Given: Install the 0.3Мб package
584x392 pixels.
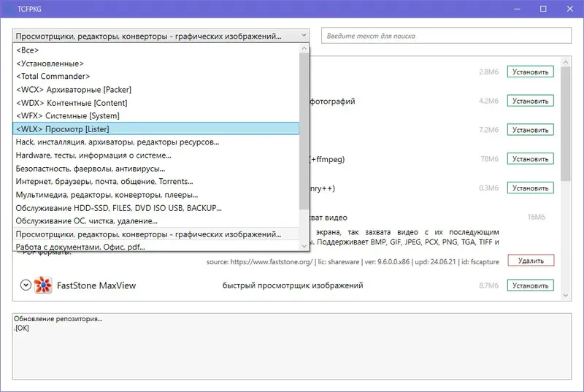Looking at the screenshot, I should click(531, 188).
